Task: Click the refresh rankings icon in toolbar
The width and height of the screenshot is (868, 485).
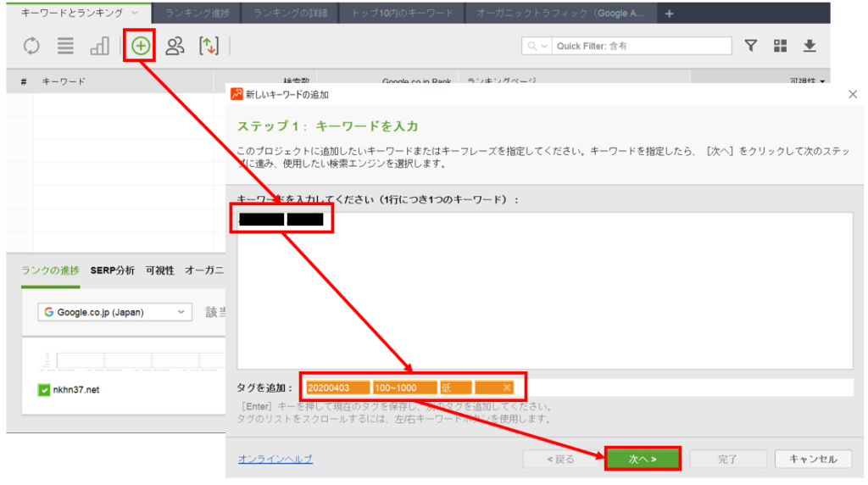Action: 31,46
